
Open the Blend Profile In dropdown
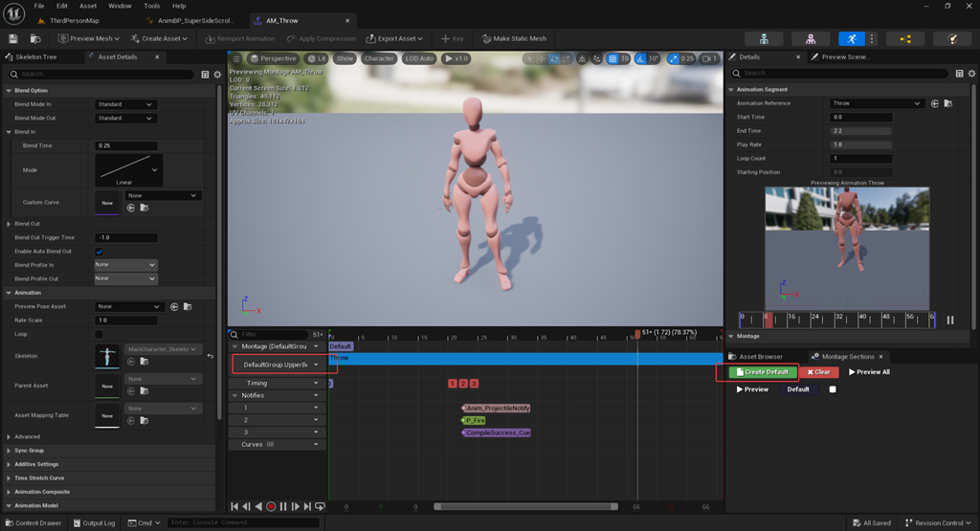click(x=125, y=265)
